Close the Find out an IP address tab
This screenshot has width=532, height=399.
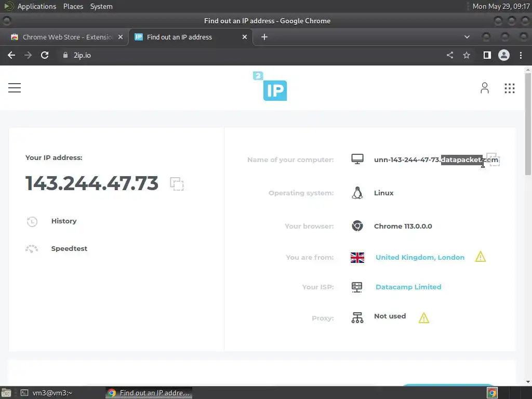(x=245, y=37)
